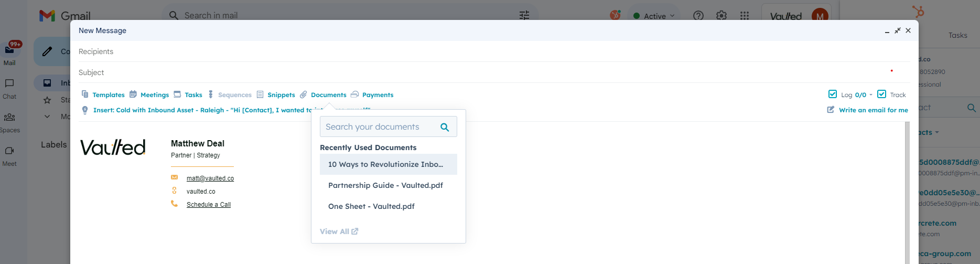Viewport: 980px width, 264px height.
Task: Click the Vaulted account avatar
Action: pyautogui.click(x=820, y=16)
